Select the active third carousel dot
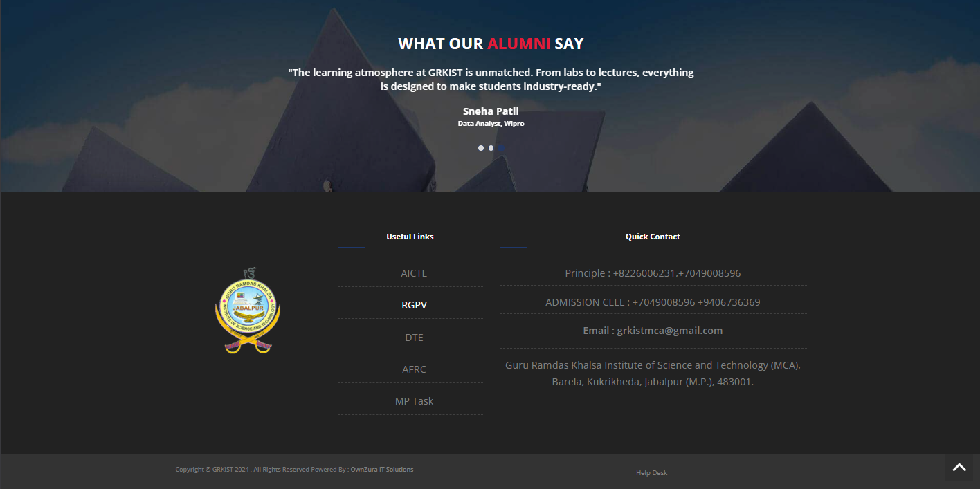Viewport: 980px width, 489px height. [x=501, y=147]
